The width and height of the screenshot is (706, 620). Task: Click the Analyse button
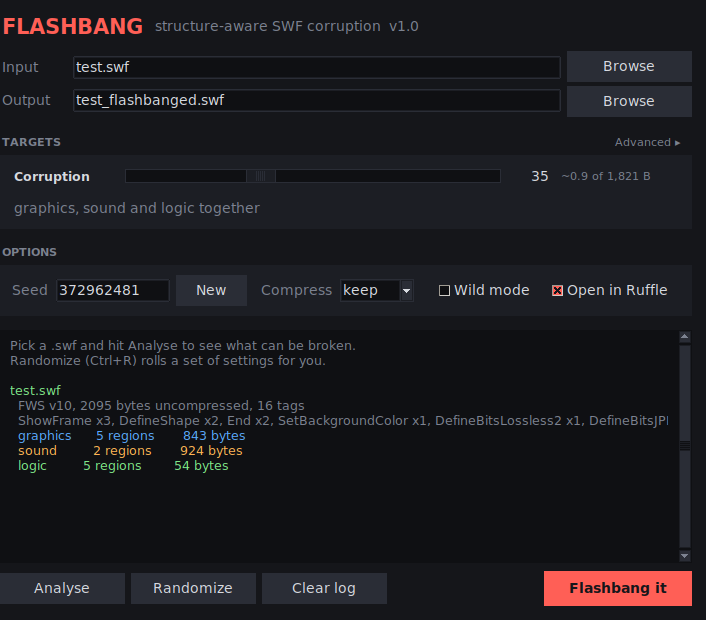[x=62, y=588]
